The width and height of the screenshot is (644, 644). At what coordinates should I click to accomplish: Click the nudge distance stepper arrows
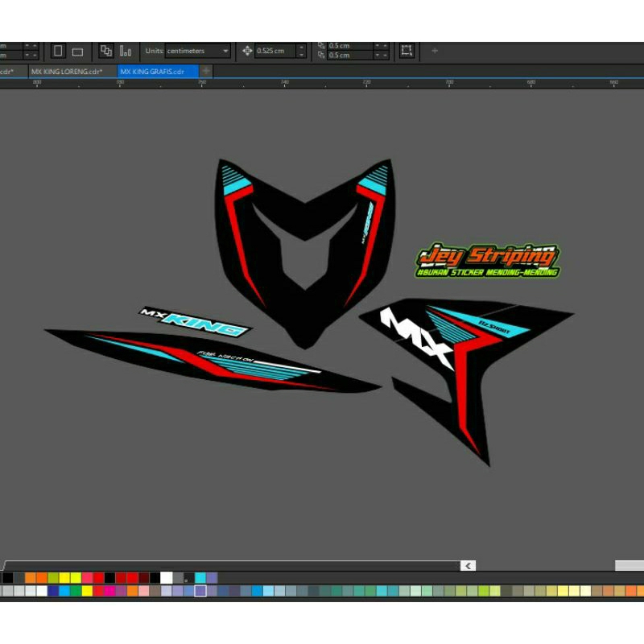point(301,51)
